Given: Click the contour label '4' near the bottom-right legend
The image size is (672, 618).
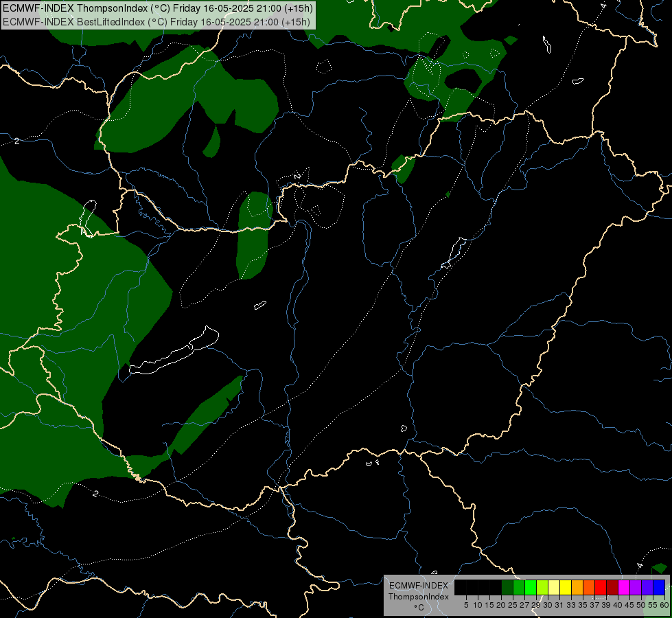Looking at the screenshot, I should pos(640,566).
